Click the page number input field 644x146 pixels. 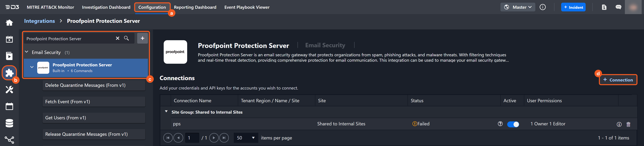(192, 138)
